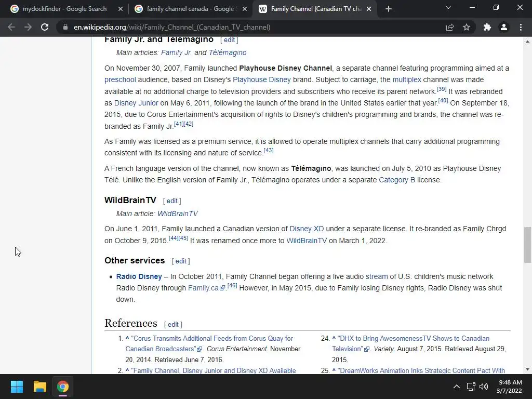The width and height of the screenshot is (532, 399).
Task: Edit the WildBrainTV section
Action: [172, 201]
